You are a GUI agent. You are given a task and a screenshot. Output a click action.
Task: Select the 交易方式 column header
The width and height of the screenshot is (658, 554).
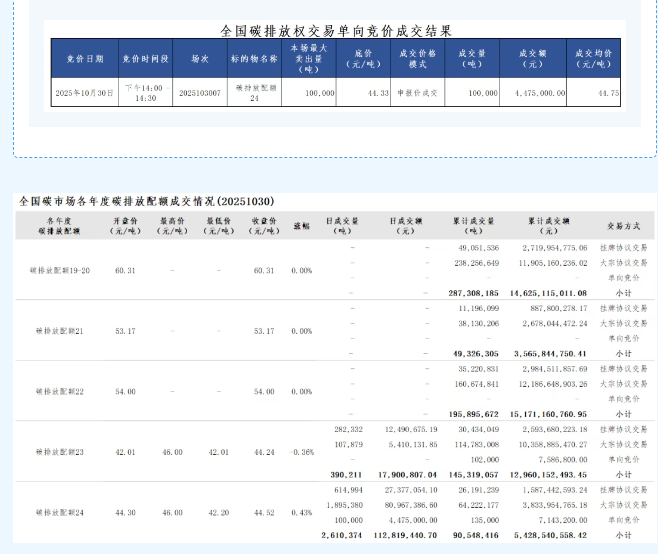click(623, 225)
